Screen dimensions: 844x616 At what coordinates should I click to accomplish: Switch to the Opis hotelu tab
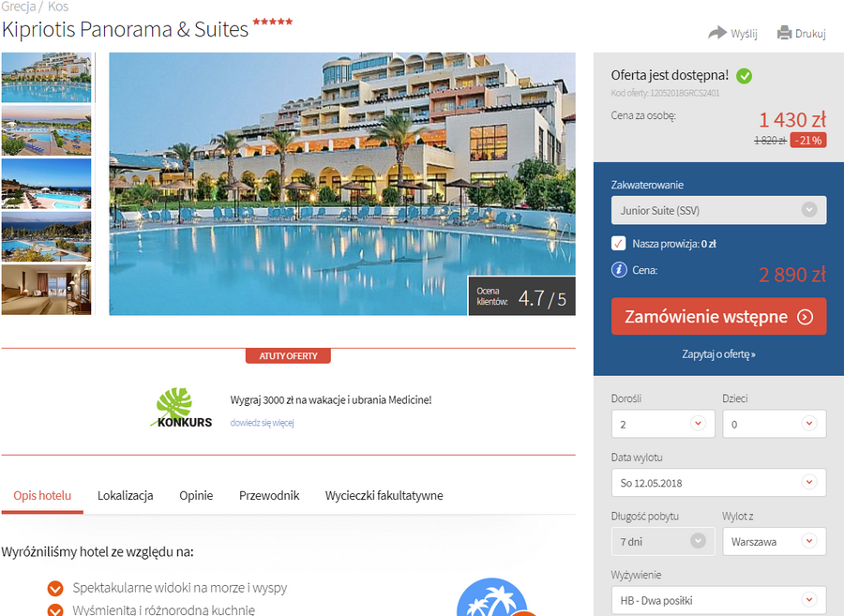[42, 495]
